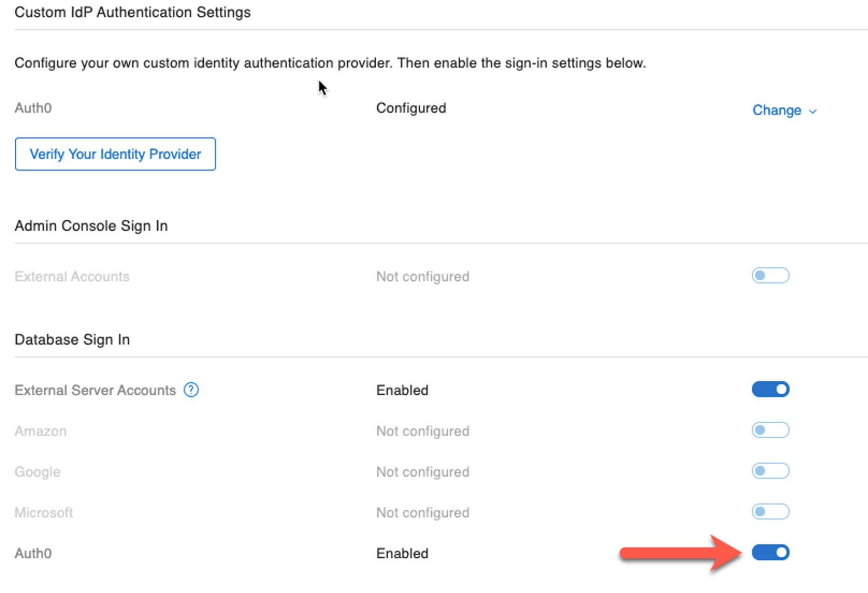Enable the Microsoft sign-in toggle
This screenshot has height=593, width=868.
(x=770, y=511)
